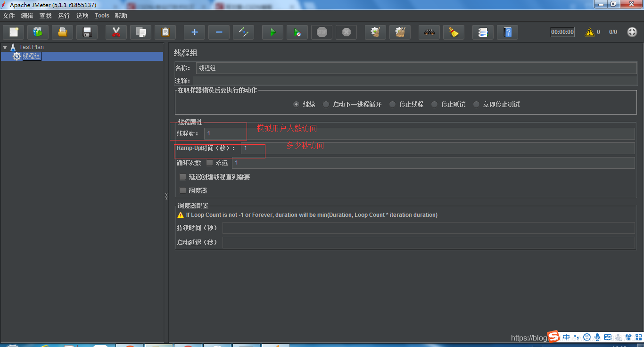Screen dimensions: 644x347
Task: Click the Paste clipboard icon
Action: pyautogui.click(x=165, y=32)
